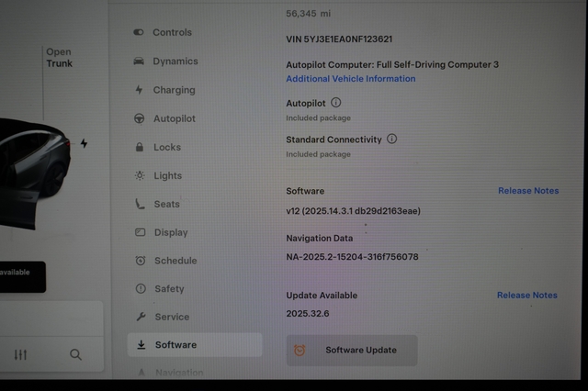Viewport: 588px width, 391px height.
Task: Go to Charging settings
Action: 165,90
